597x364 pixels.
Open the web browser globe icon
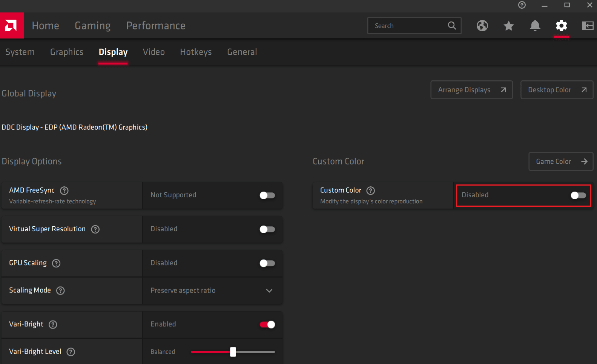pos(482,26)
